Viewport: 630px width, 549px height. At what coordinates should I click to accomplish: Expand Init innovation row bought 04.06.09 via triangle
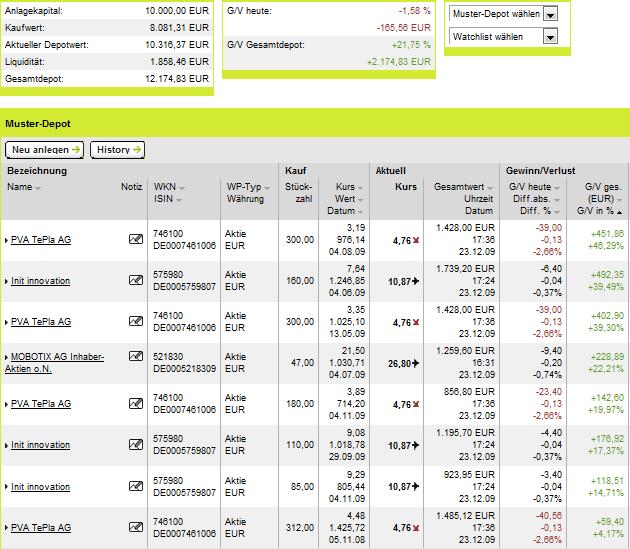pos(6,281)
